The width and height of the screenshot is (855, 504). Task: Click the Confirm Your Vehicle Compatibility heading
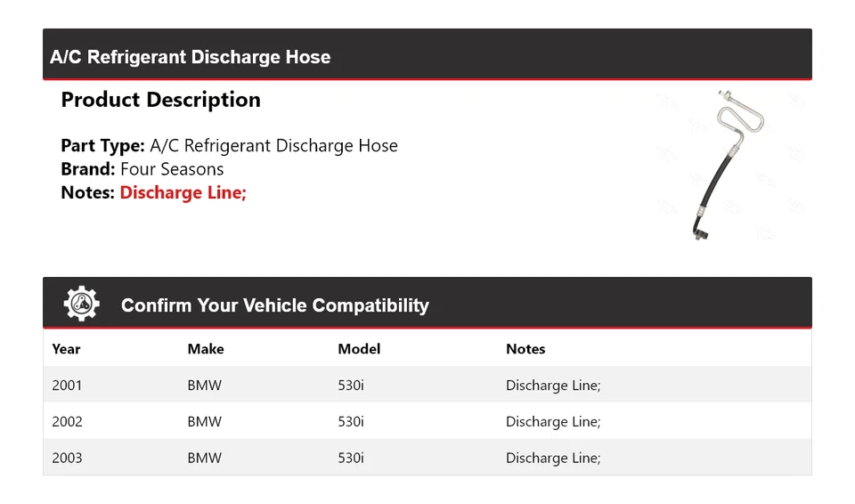[274, 305]
